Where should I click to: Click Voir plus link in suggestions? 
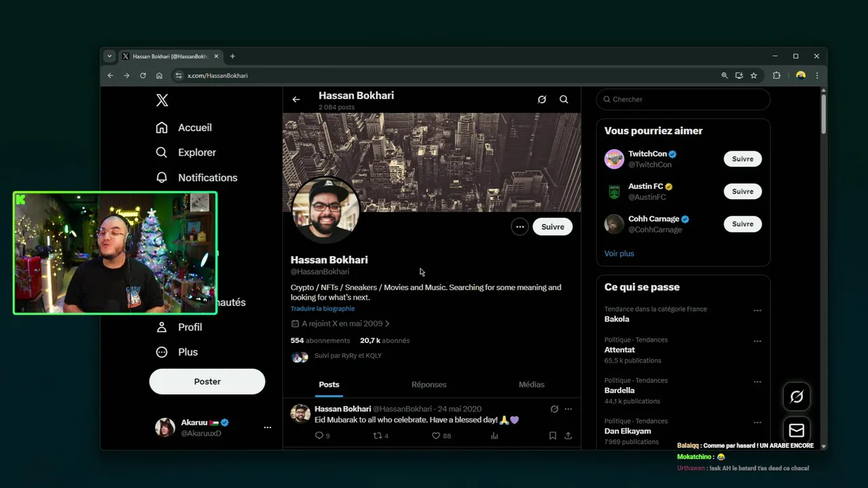pos(619,253)
